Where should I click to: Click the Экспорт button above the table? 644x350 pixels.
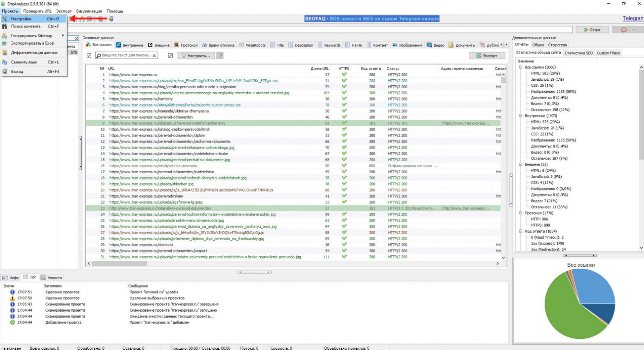click(x=487, y=55)
